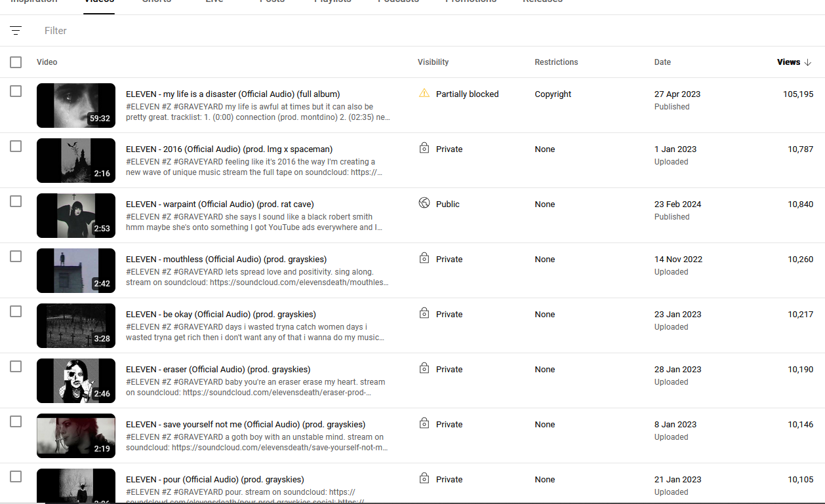Click the globe icon on 'warpaint' row
This screenshot has height=504, width=825.
click(x=424, y=203)
